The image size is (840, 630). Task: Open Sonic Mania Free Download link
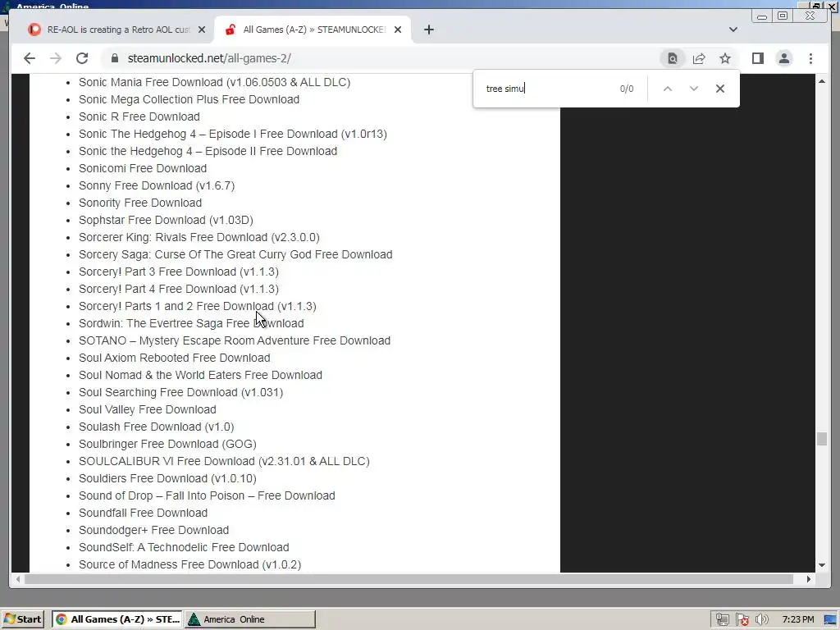click(214, 82)
